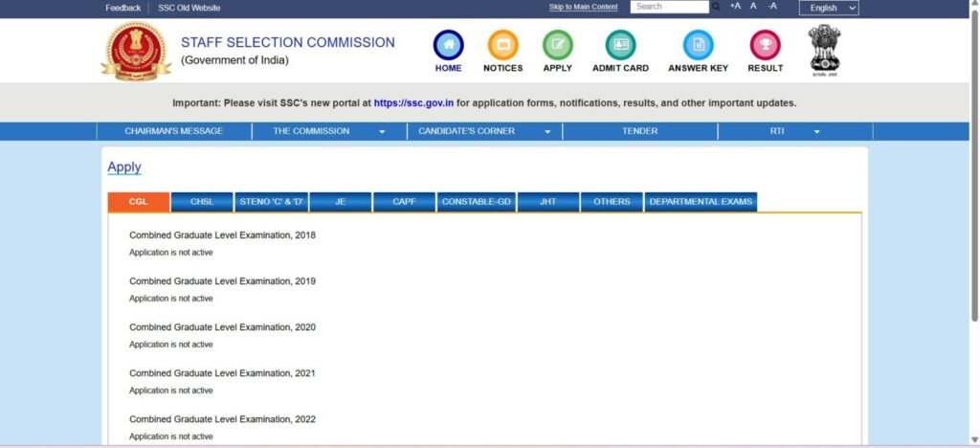This screenshot has height=448, width=980.
Task: Click the Answer Key icon
Action: pyautogui.click(x=698, y=45)
